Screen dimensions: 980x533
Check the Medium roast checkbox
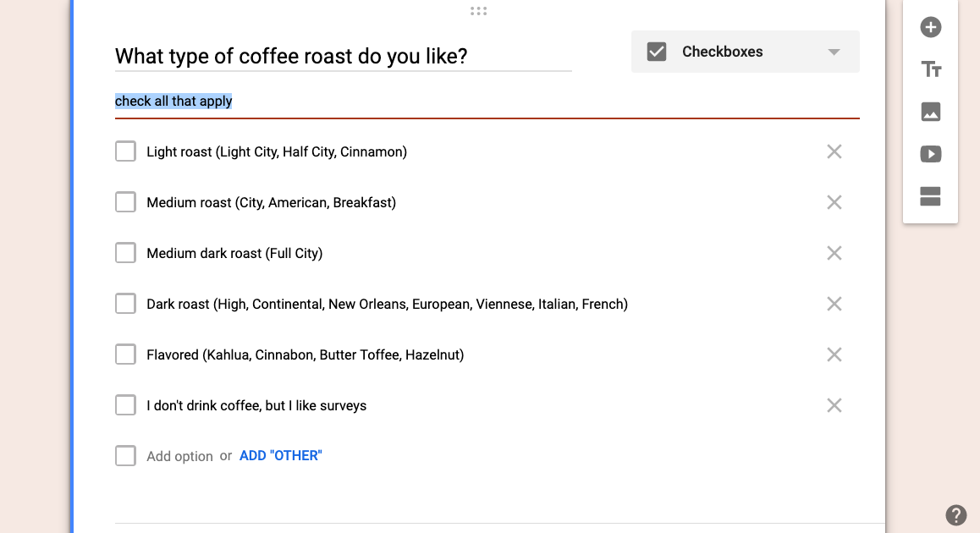[125, 202]
